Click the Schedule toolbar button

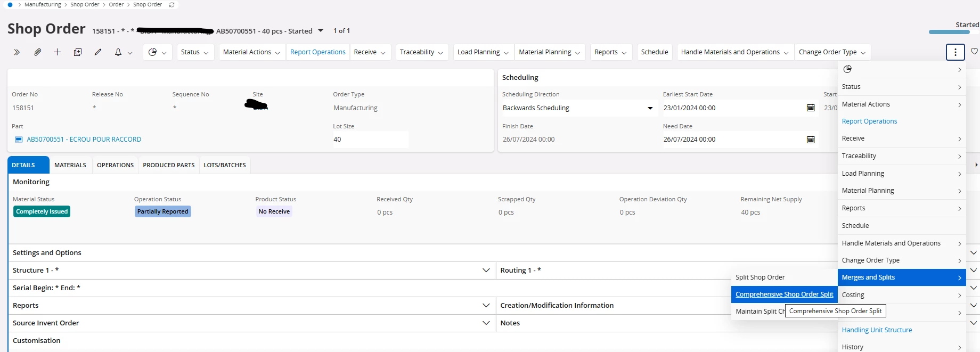(x=654, y=52)
